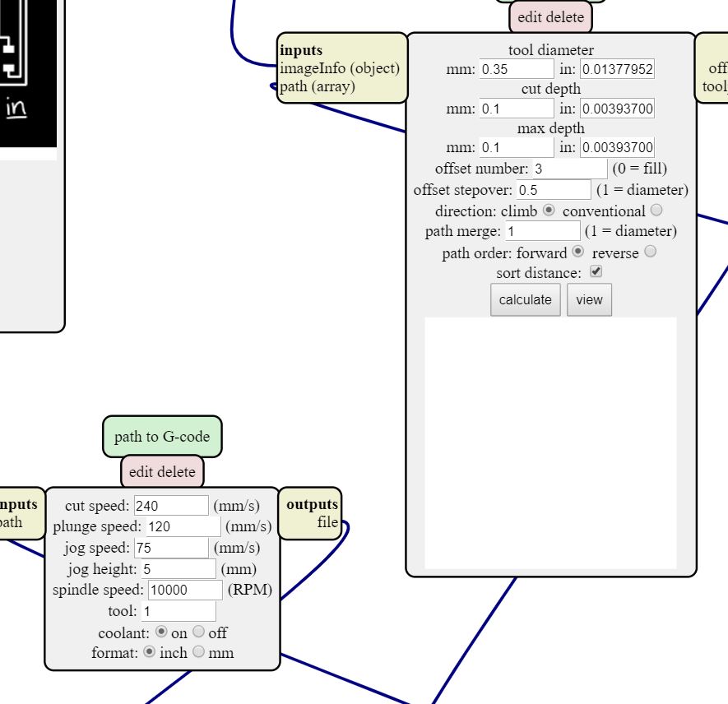Click imageInfo (object) input port
This screenshot has height=704, width=728.
340,68
